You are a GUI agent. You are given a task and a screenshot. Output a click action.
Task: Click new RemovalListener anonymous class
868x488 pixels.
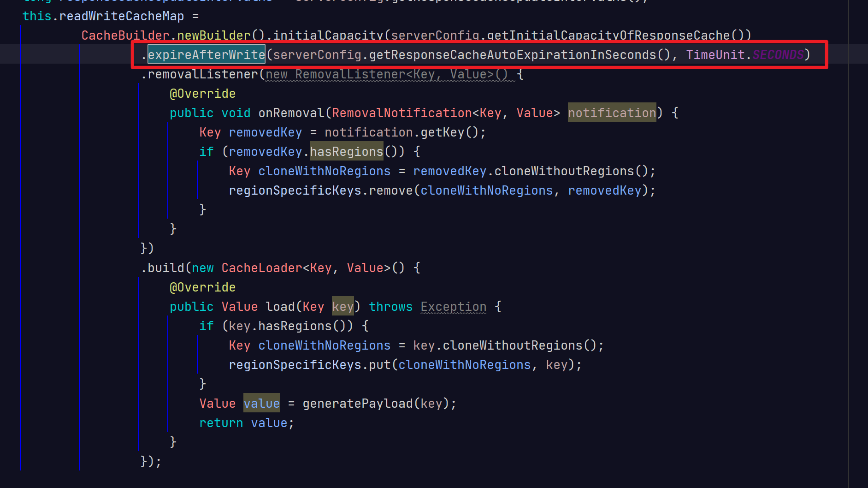pyautogui.click(x=387, y=74)
